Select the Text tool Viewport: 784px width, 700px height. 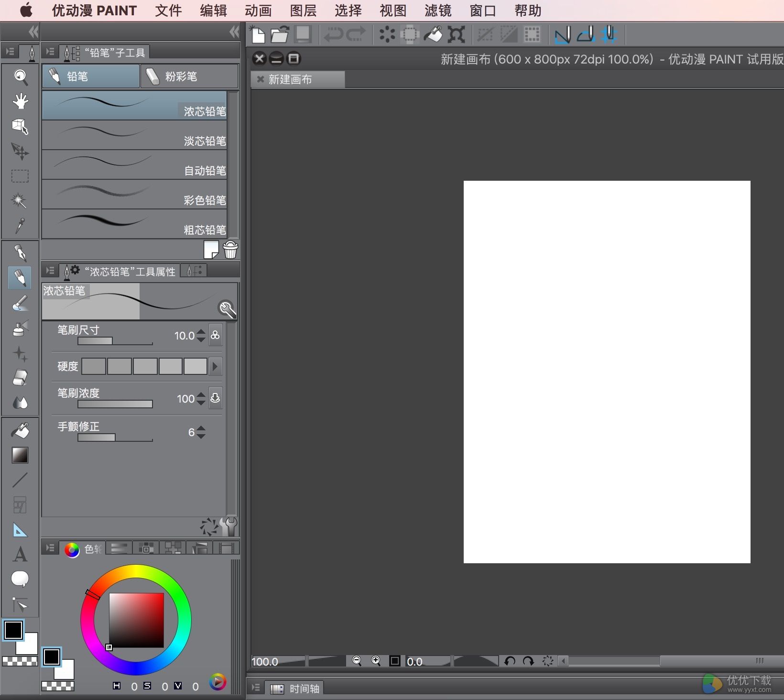click(20, 555)
